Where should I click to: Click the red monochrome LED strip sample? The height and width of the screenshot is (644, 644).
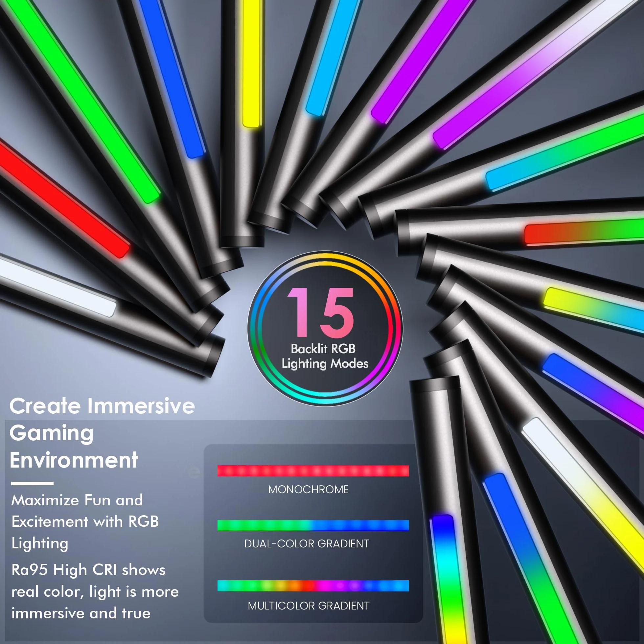(313, 471)
